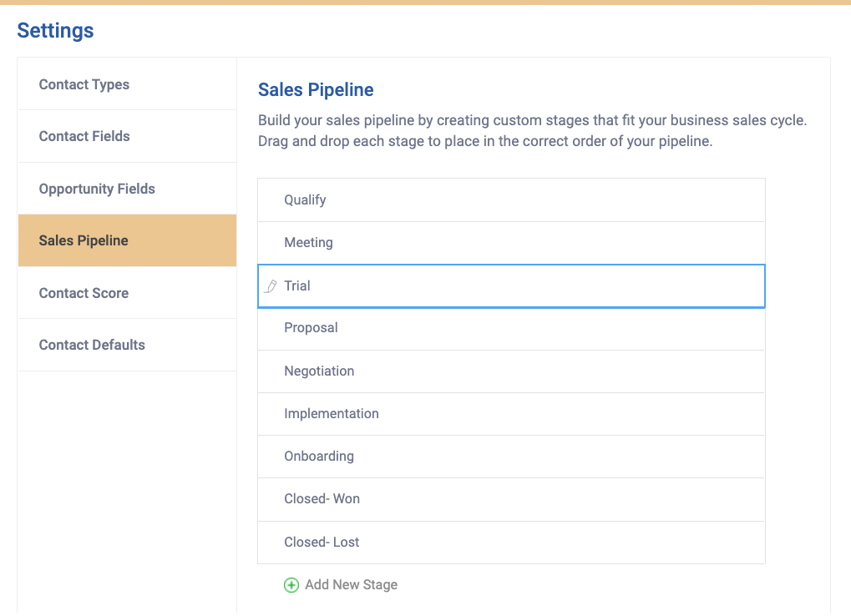Click the green plus Add New Stage icon

pos(291,585)
